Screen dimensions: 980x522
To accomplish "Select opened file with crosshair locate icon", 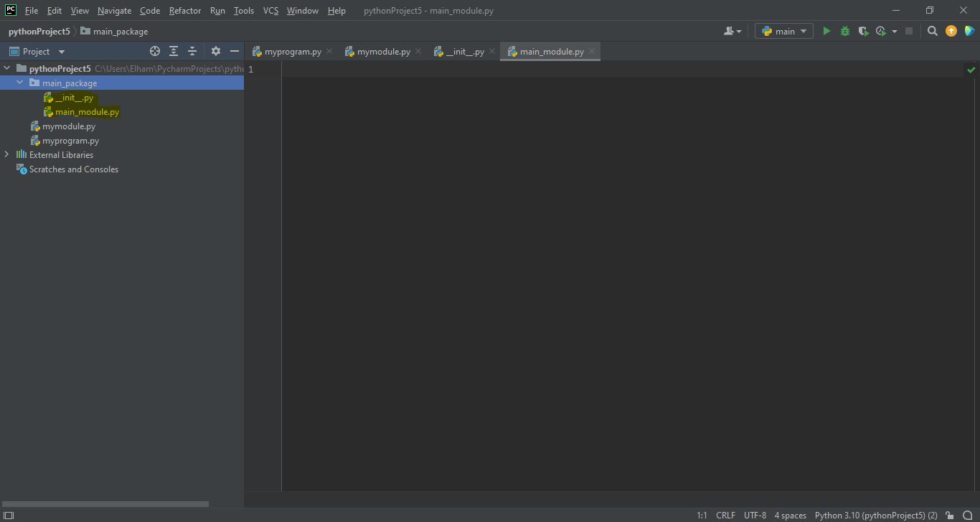I will point(154,51).
